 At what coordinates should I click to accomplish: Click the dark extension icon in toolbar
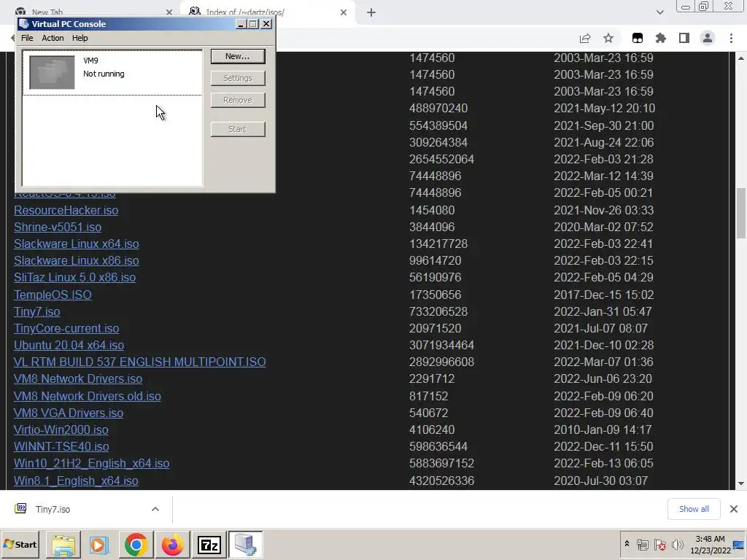(x=638, y=38)
